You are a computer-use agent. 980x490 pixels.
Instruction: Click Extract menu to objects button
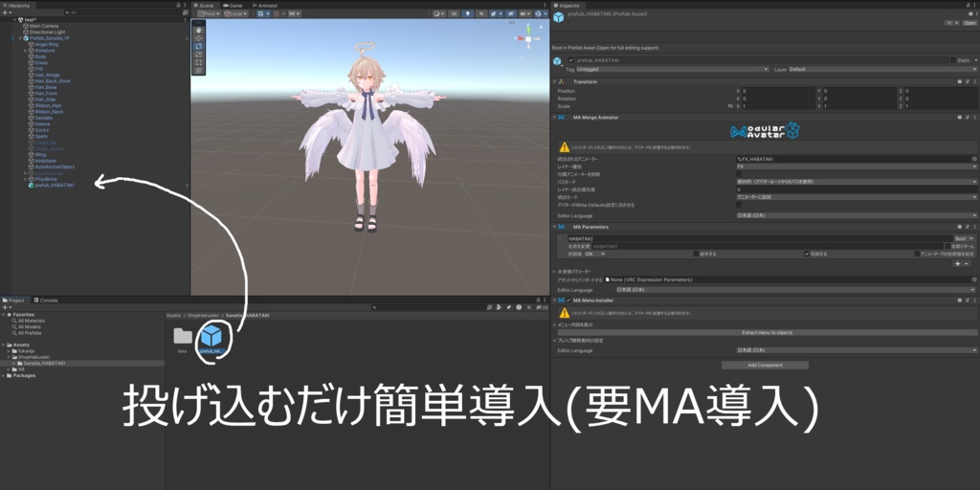pos(767,332)
